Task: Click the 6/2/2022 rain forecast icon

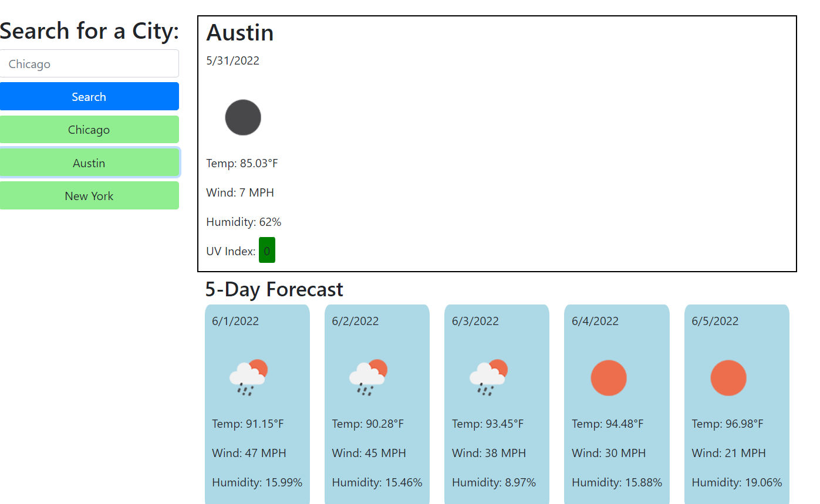Action: pyautogui.click(x=368, y=378)
